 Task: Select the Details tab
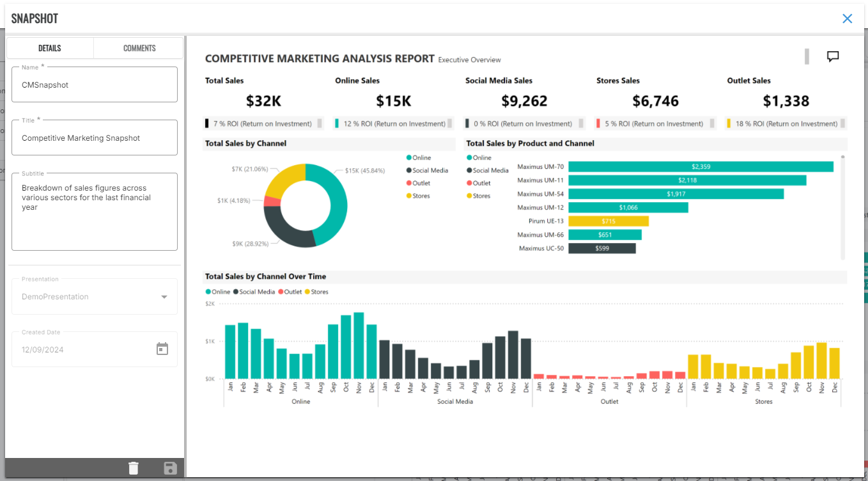(x=50, y=48)
